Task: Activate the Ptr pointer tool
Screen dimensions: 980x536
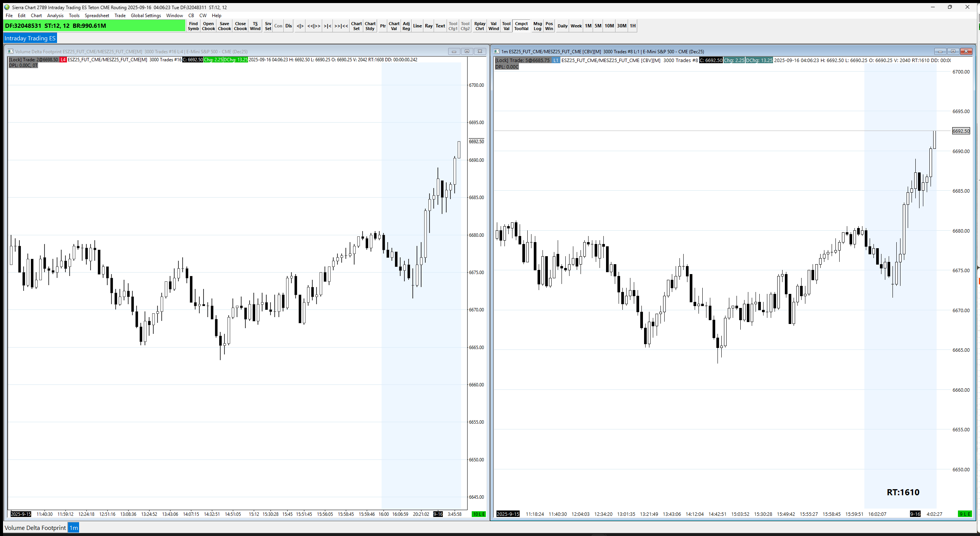Action: click(x=383, y=26)
